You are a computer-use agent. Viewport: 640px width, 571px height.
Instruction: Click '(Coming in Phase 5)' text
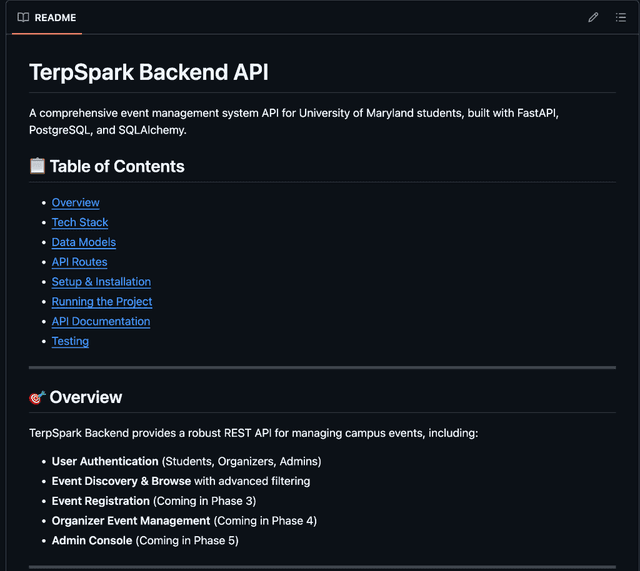point(187,540)
